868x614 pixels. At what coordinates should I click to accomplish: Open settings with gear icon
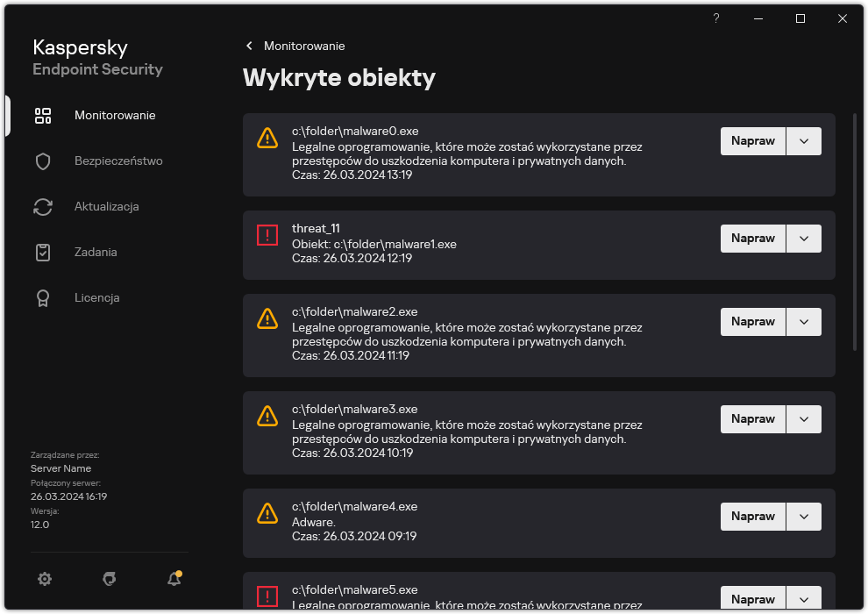pos(45,579)
